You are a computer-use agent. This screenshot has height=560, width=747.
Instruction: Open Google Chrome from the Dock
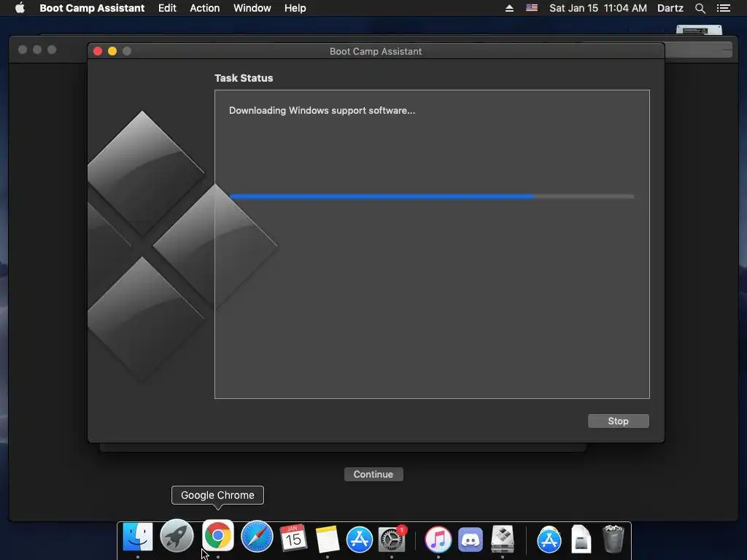tap(217, 535)
